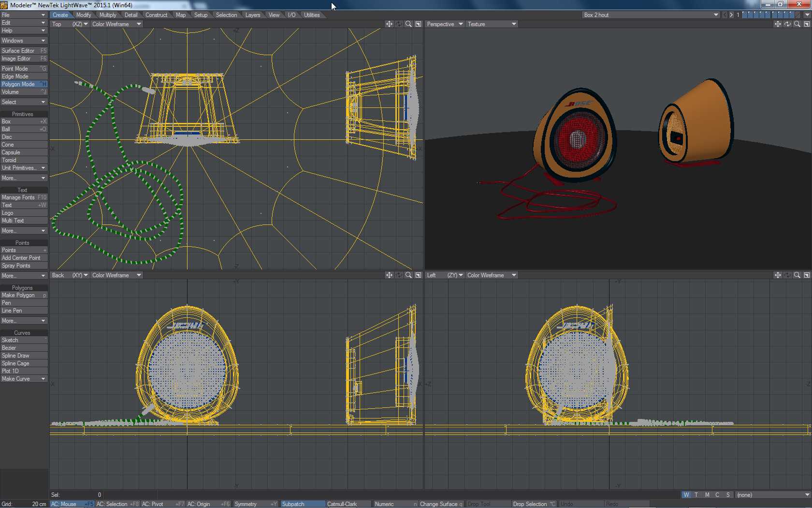This screenshot has width=812, height=508.
Task: Set action center to AC: Selection
Action: click(117, 504)
